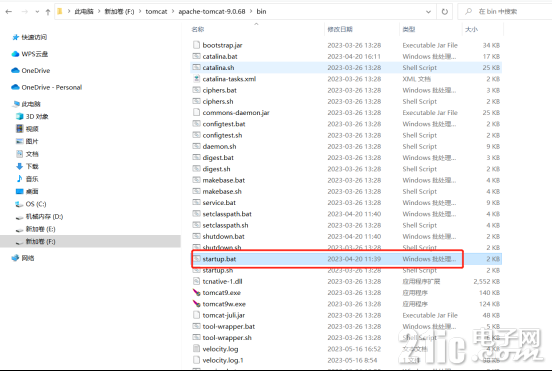Select the catalina.sh file icon
552x371 pixels.
click(196, 67)
